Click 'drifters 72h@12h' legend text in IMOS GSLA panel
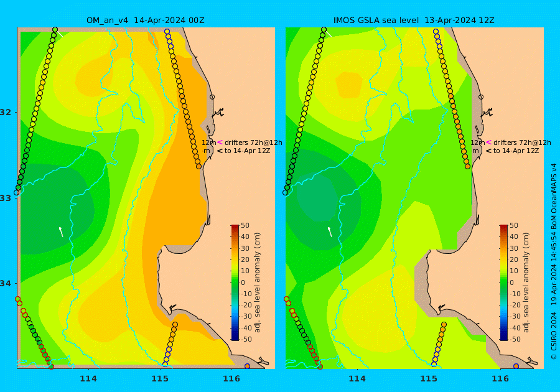The image size is (560, 392). pyautogui.click(x=522, y=142)
